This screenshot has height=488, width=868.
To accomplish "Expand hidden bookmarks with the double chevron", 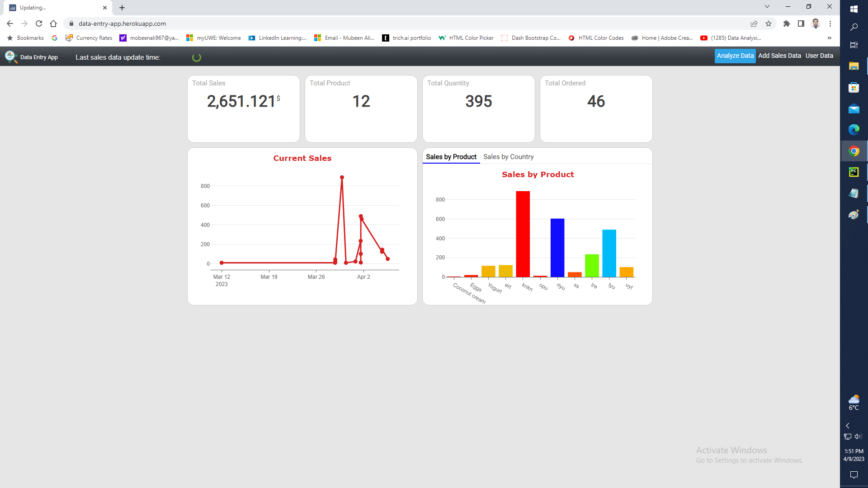I will point(830,38).
